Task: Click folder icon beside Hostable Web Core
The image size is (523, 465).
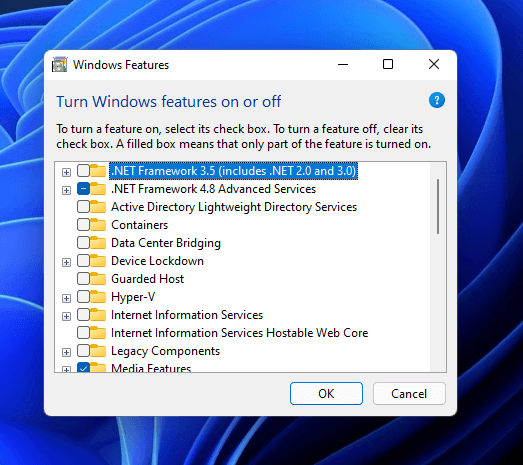Action: pyautogui.click(x=98, y=333)
